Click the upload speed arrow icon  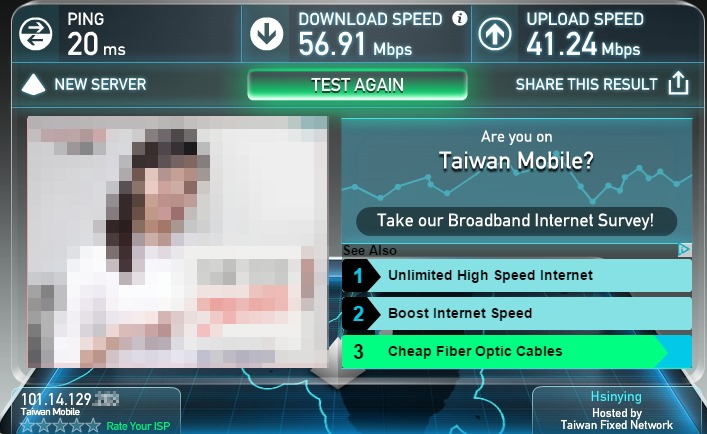pyautogui.click(x=495, y=34)
